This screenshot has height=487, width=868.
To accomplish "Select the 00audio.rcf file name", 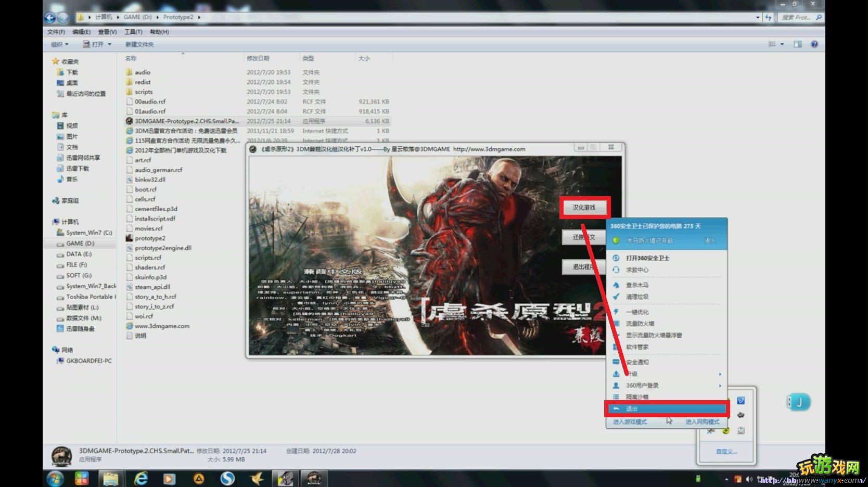I will [x=150, y=102].
